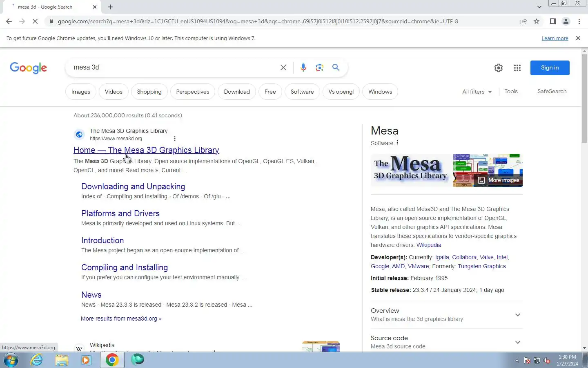The width and height of the screenshot is (588, 368).
Task: Open the Windows Start menu
Action: (11, 360)
